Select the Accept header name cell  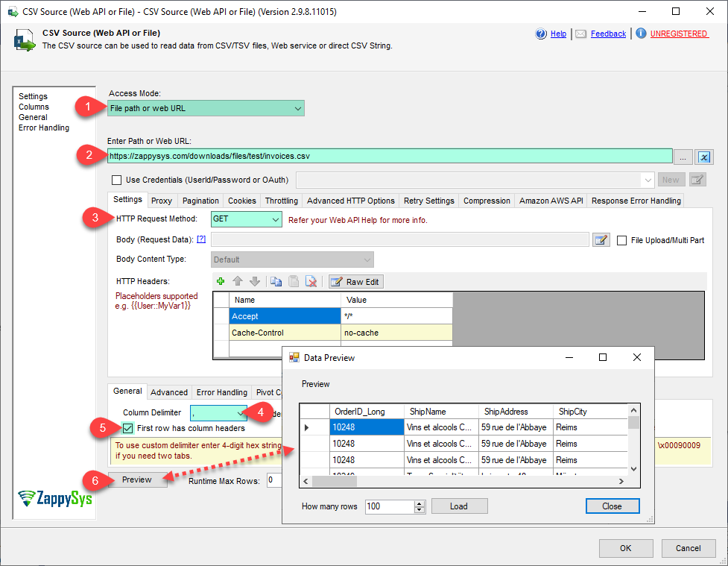(285, 316)
